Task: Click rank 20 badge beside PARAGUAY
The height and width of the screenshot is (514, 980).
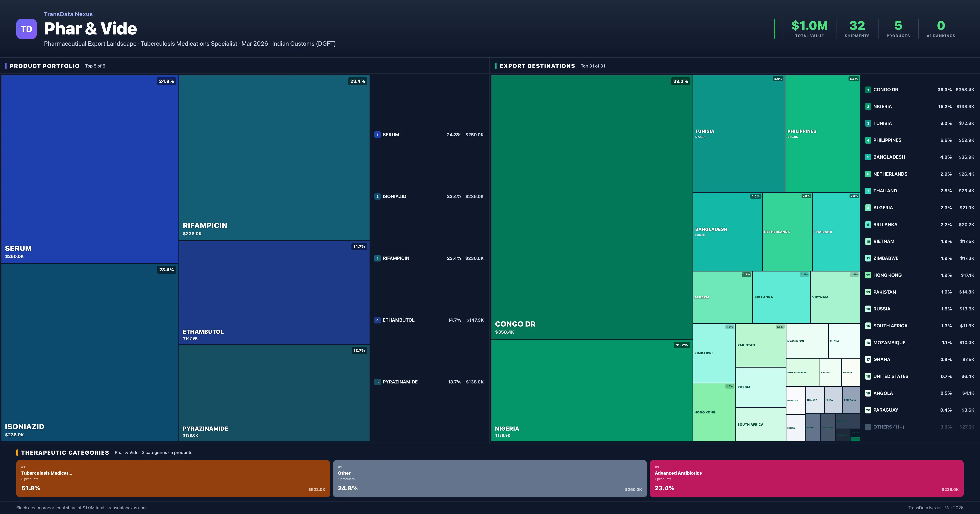Action: click(x=868, y=410)
